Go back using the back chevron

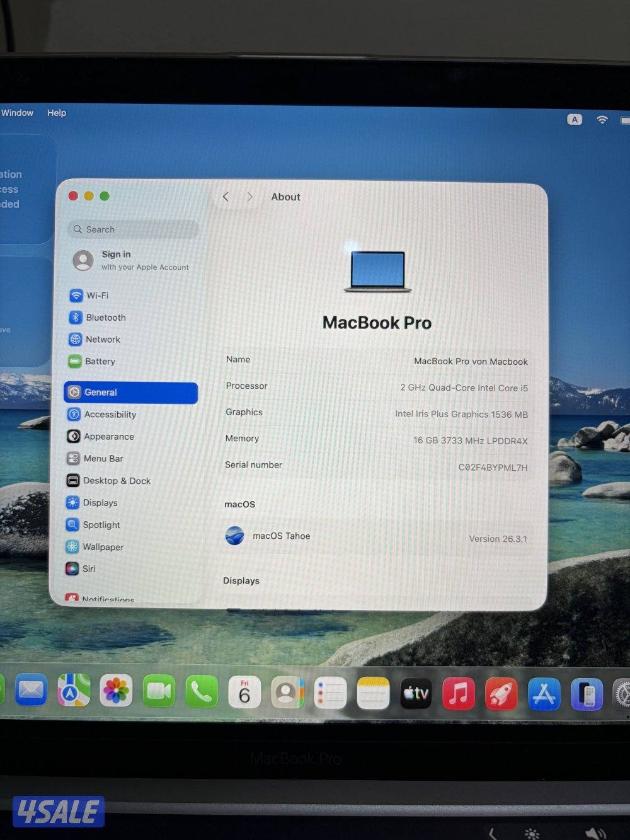(226, 197)
